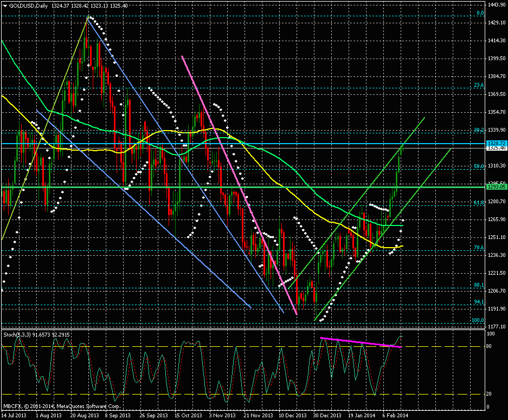Click the 1339.90 price scale value
Viewport: 508px width, 420px height.
pos(497,130)
